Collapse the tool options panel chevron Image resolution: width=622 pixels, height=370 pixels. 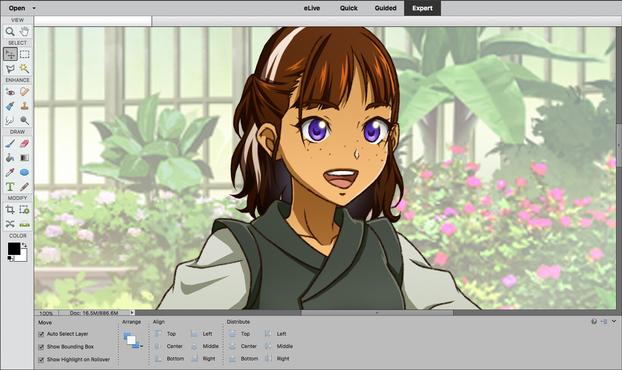[x=614, y=322]
